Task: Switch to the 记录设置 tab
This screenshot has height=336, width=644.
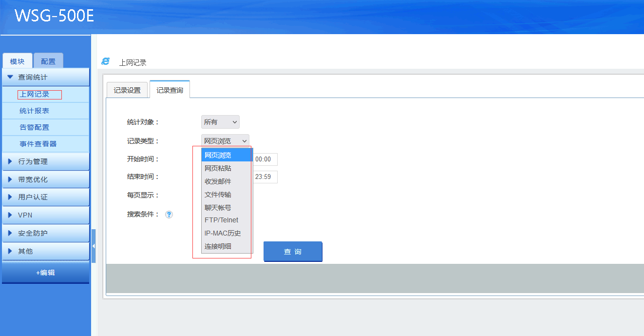Action: [x=127, y=90]
